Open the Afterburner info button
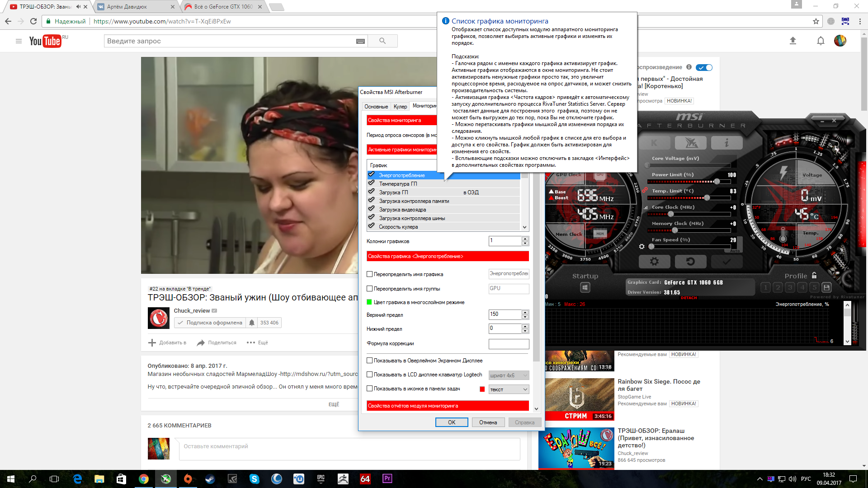 726,143
